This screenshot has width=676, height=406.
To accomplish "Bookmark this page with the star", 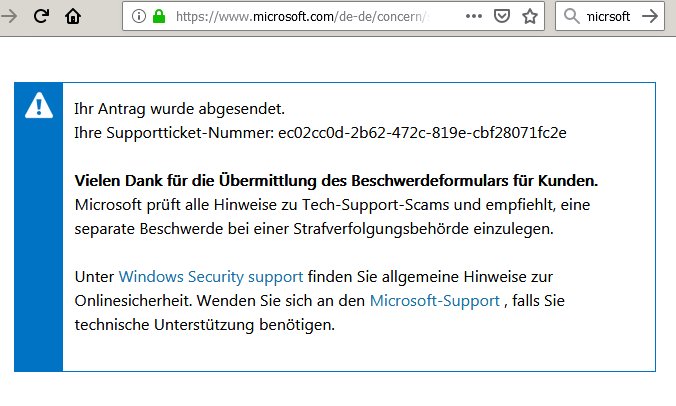I will [530, 16].
